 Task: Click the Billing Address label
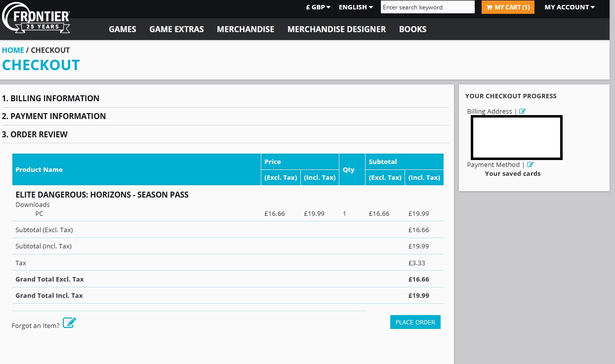(490, 111)
